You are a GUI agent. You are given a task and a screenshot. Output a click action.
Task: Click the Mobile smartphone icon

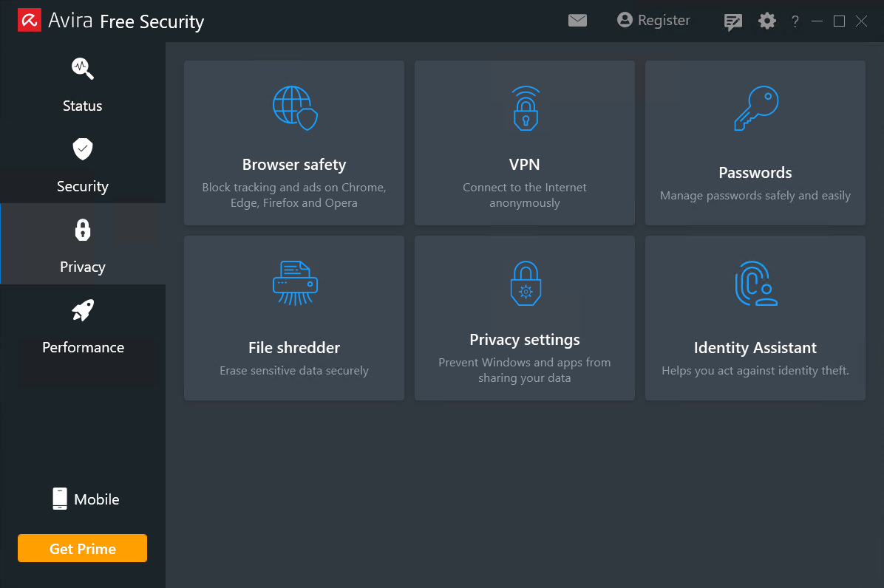[59, 499]
